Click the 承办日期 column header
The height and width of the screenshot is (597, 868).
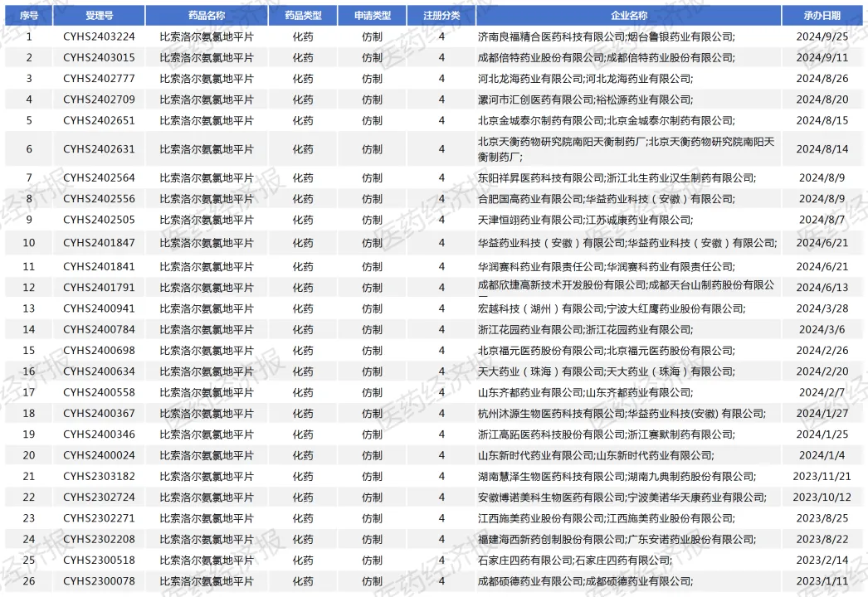[822, 15]
